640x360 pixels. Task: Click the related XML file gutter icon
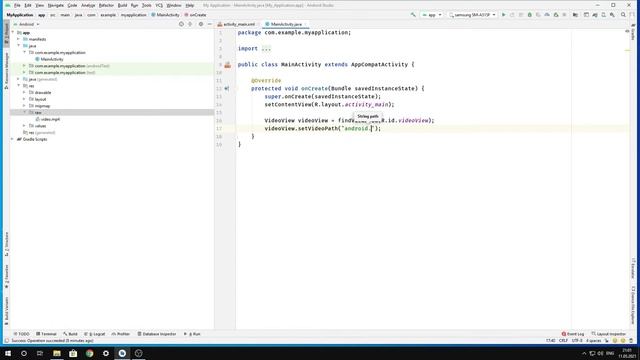(x=228, y=64)
